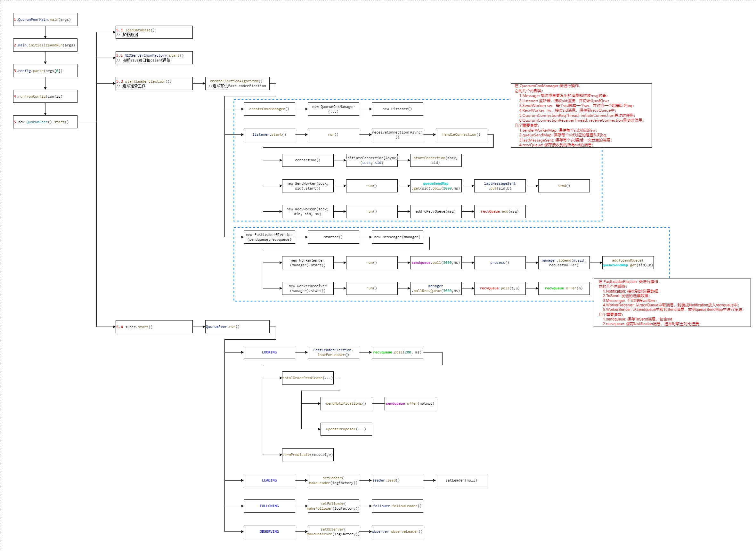Click the 5.2 NIOServerCnxnFactory.start() box
The height and width of the screenshot is (551, 756).
coord(154,58)
